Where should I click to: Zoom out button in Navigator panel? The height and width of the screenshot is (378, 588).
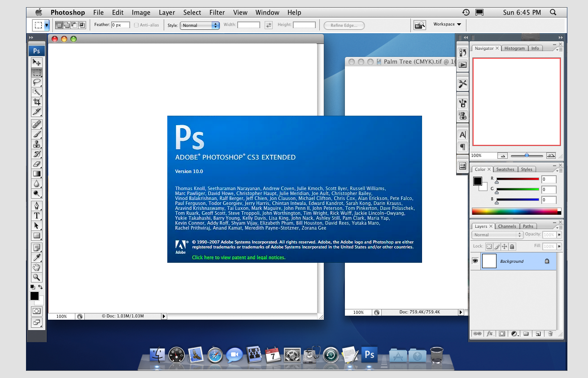[503, 156]
